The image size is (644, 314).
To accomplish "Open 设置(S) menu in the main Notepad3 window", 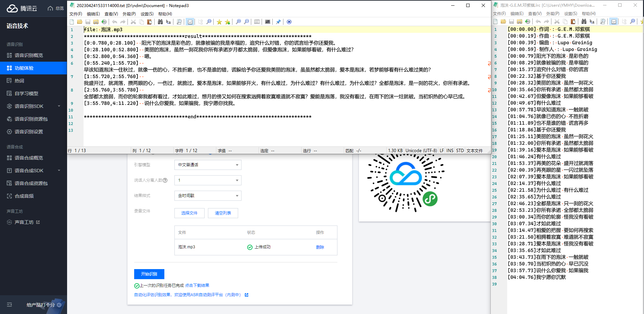I will (147, 14).
